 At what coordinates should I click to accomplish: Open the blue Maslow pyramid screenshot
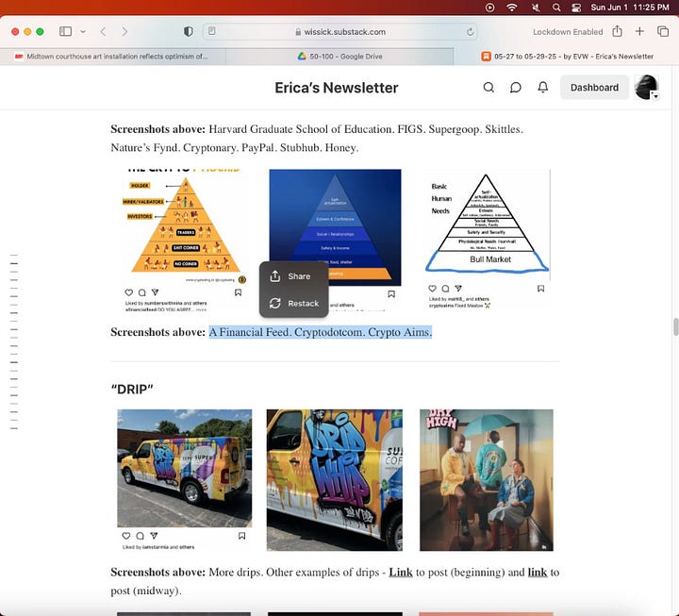pyautogui.click(x=335, y=227)
